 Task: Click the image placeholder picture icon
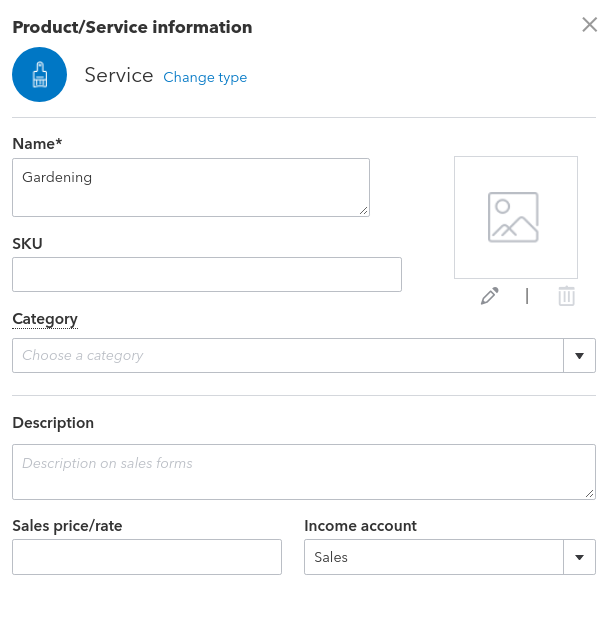pyautogui.click(x=513, y=217)
